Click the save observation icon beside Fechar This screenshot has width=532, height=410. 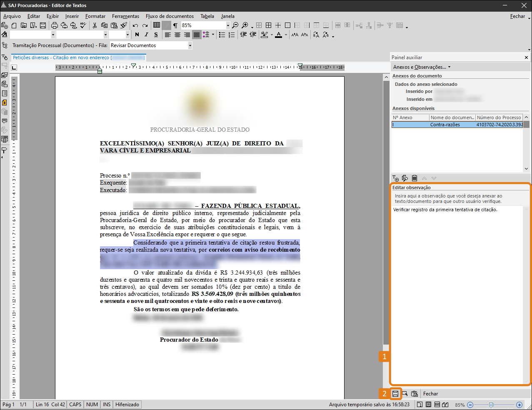[x=395, y=394]
